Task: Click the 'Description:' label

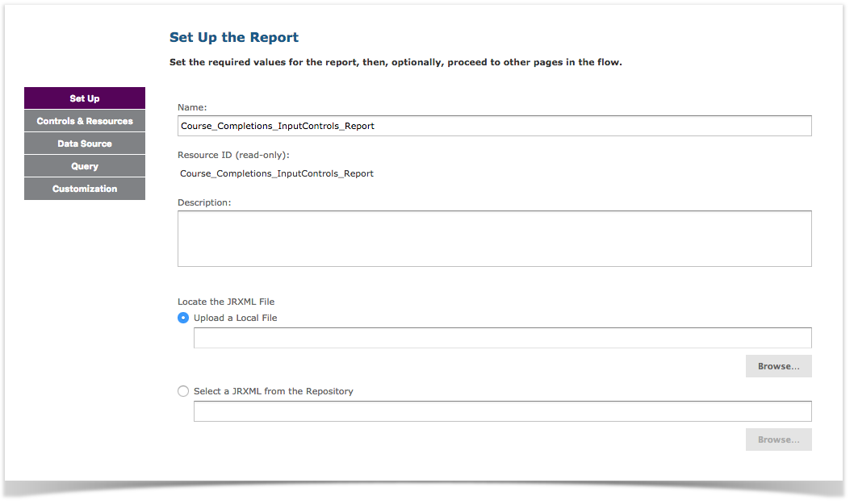Action: tap(204, 202)
